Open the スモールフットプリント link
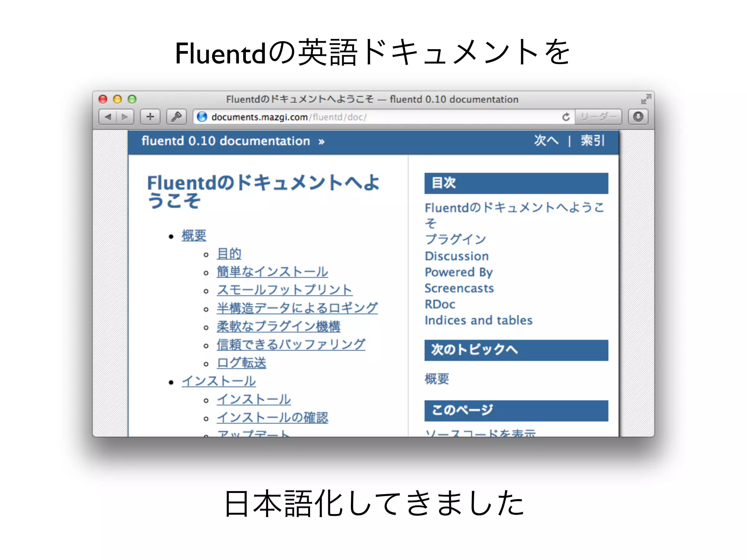Image resolution: width=747 pixels, height=560 pixels. tap(285, 290)
